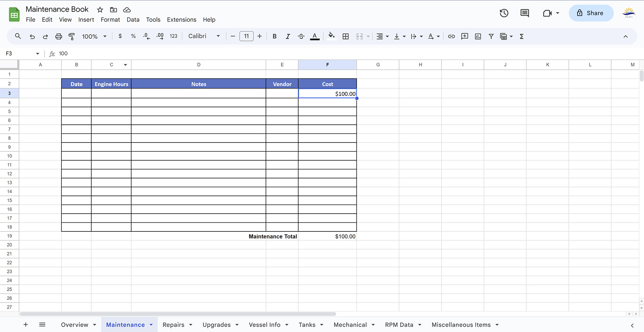The width and height of the screenshot is (644, 332).
Task: Add a new sheet plus button
Action: tap(25, 325)
